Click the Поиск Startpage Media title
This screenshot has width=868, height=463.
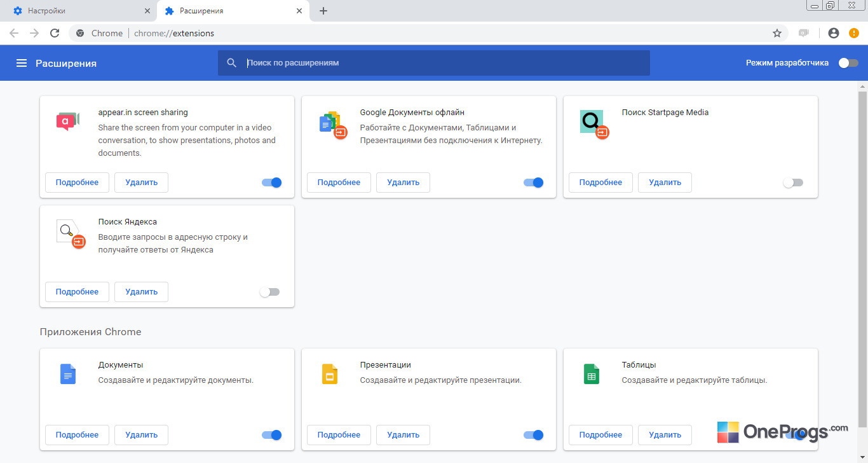pos(665,113)
